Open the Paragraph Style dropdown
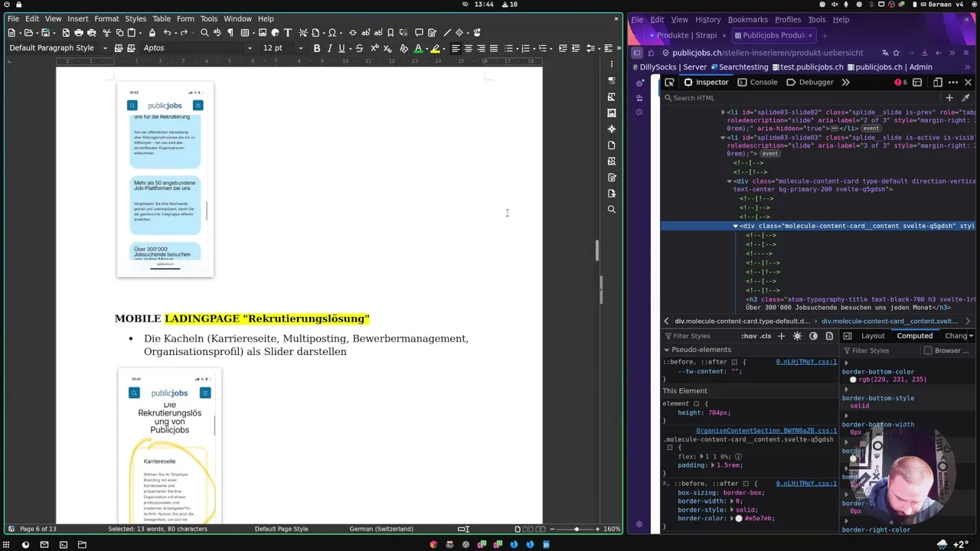This screenshot has width=980, height=551. pos(105,48)
